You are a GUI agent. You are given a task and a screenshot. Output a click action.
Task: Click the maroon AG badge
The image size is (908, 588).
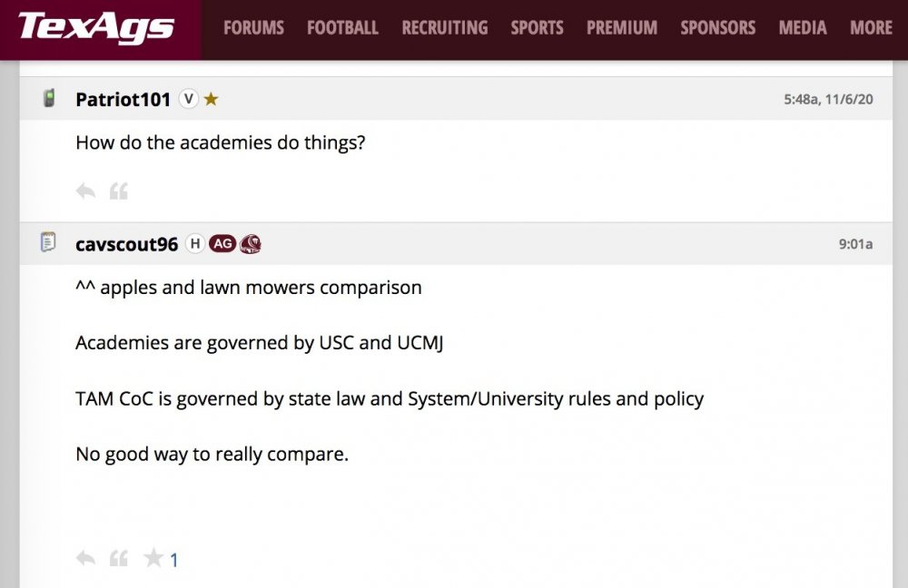(x=222, y=243)
